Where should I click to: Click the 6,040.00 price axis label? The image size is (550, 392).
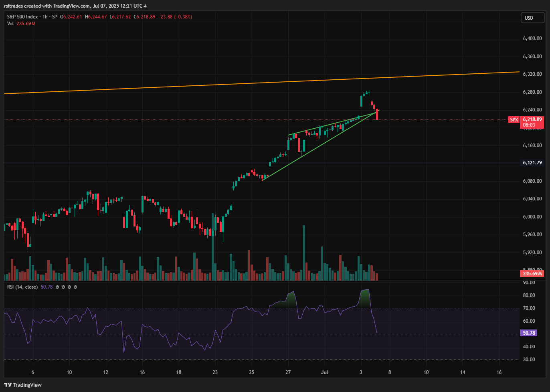[532, 199]
